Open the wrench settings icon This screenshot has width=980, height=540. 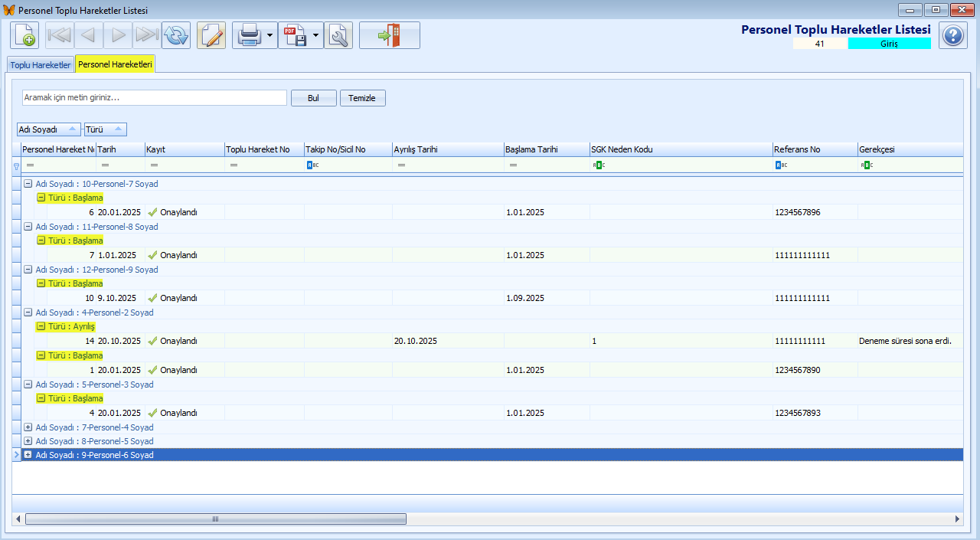click(338, 35)
